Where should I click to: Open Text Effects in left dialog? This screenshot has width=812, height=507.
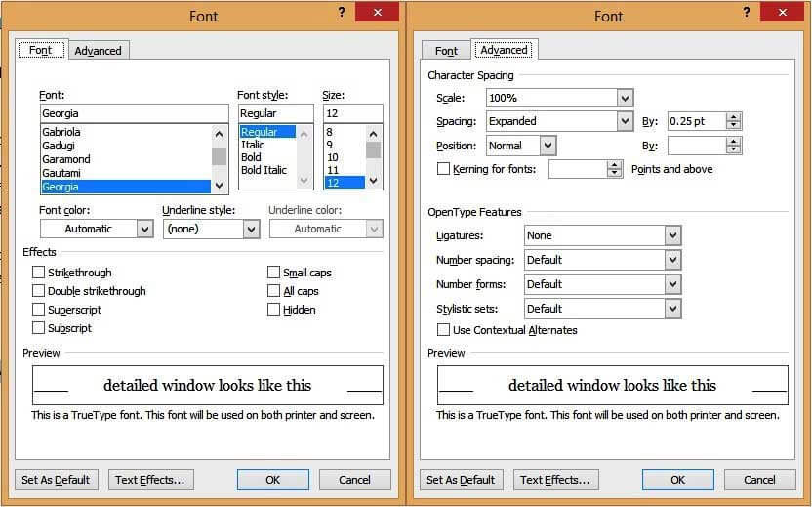[150, 480]
